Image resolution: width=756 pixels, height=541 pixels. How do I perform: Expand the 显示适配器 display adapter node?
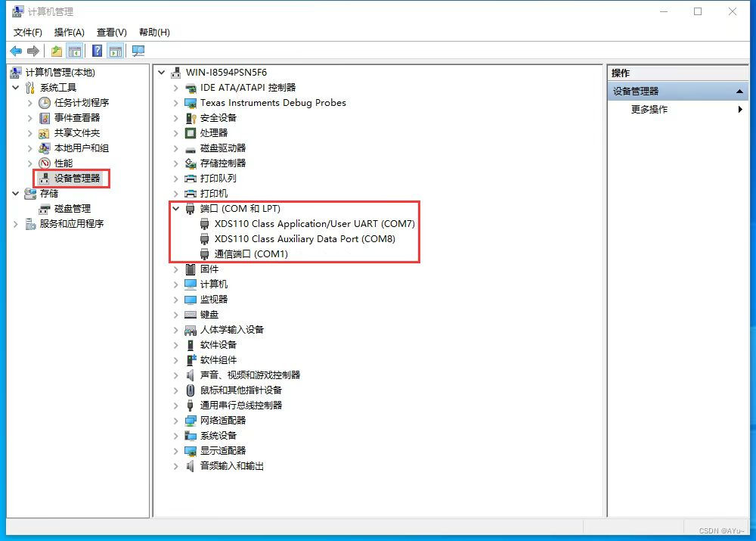click(176, 451)
